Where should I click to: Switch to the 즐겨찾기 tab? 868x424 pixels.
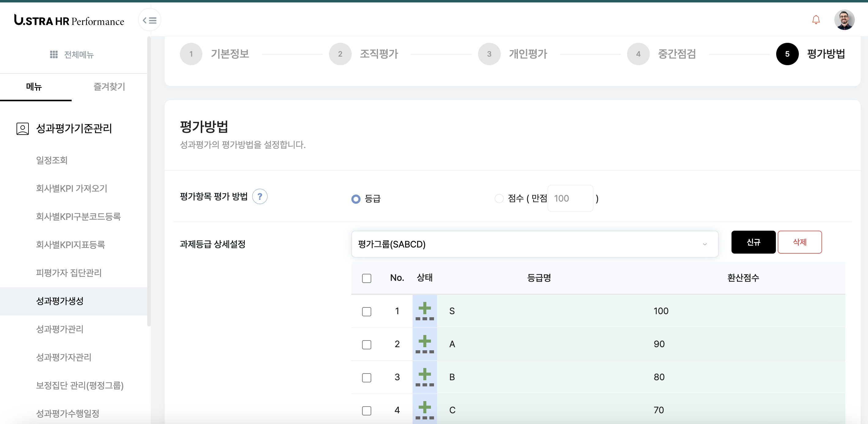[109, 87]
